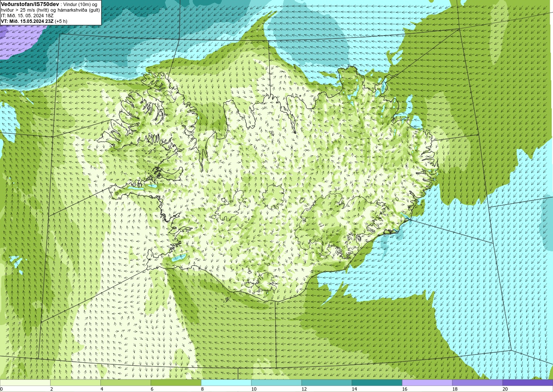
Task: Click the legend scale label '0'
Action: pos(1,389)
